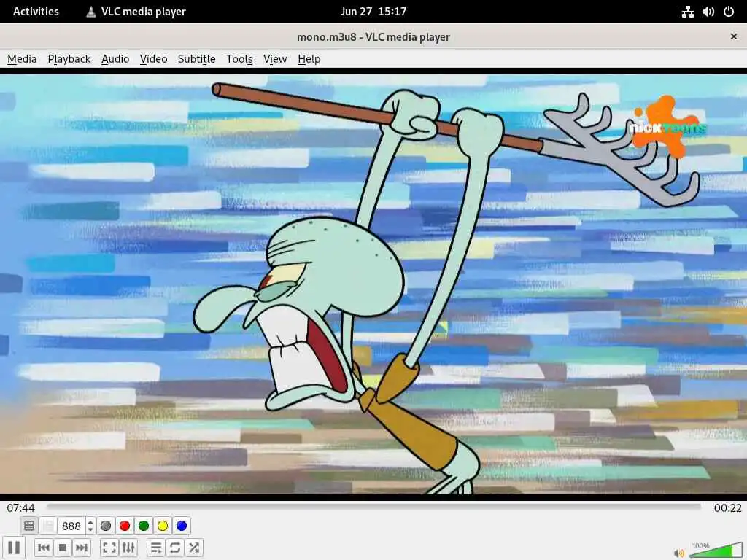Open the clock and calendar panel
The height and width of the screenshot is (560, 747).
(x=373, y=12)
